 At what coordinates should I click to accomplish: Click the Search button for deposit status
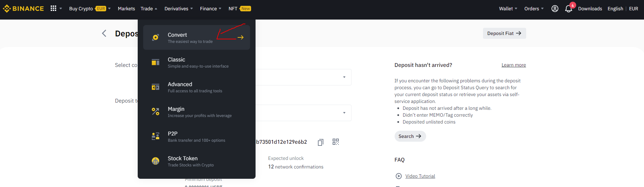point(410,136)
